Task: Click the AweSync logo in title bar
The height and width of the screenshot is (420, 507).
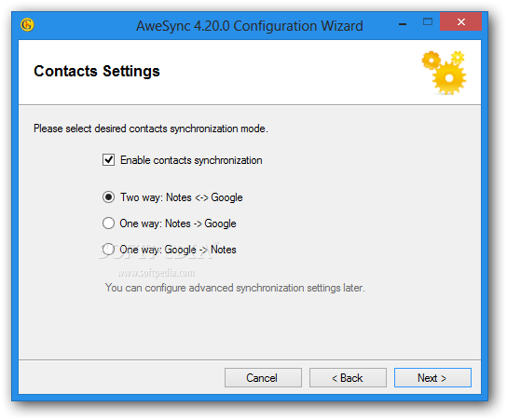Action: pyautogui.click(x=27, y=25)
